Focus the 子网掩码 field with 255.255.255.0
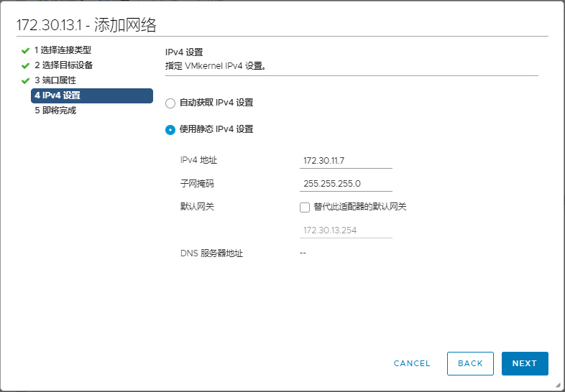565x392 pixels. click(x=346, y=184)
